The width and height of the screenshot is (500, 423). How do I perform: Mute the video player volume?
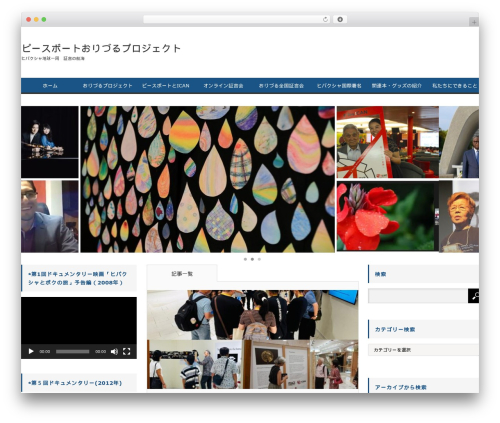tap(114, 351)
